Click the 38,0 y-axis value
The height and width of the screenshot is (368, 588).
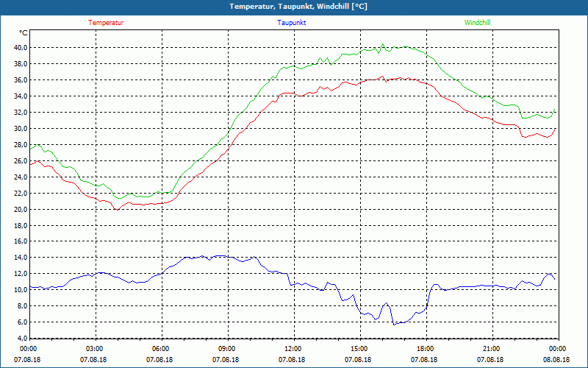(21, 64)
